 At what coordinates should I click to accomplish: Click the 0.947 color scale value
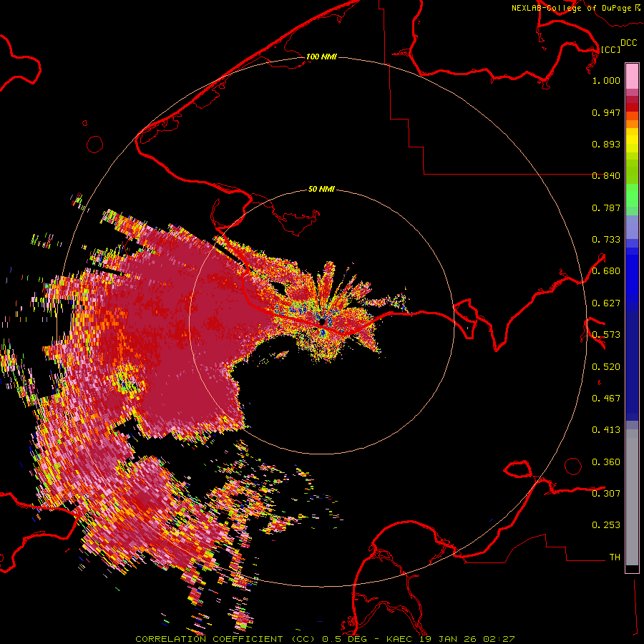click(x=606, y=112)
